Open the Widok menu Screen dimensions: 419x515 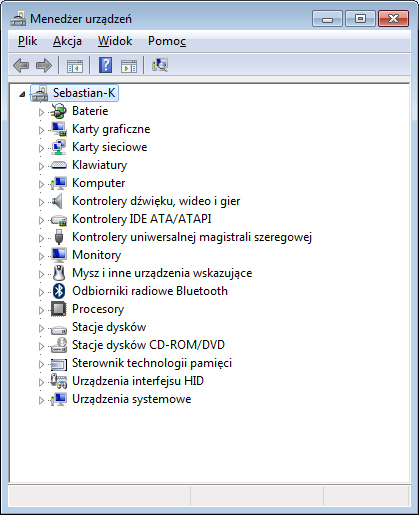(115, 41)
